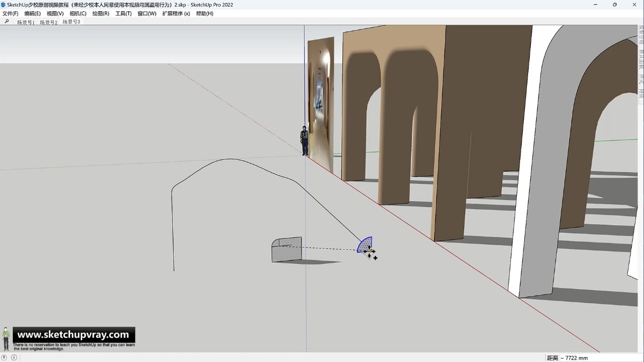The height and width of the screenshot is (362, 644).
Task: Open the 视图(V) menu
Action: pyautogui.click(x=55, y=13)
